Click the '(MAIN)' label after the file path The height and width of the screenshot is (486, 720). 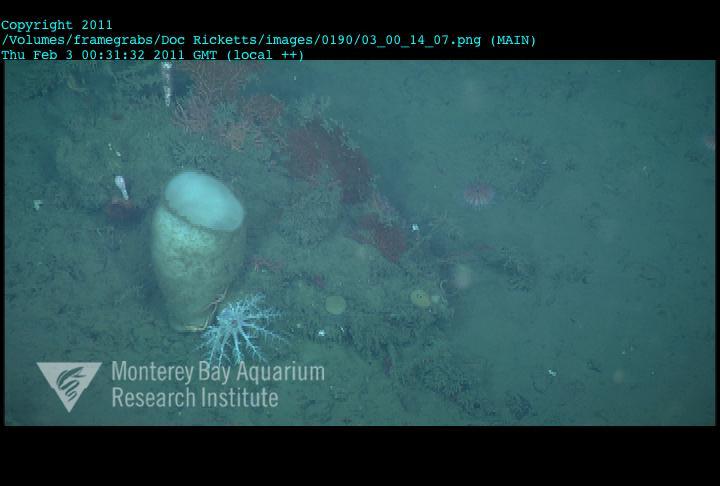(x=512, y=40)
